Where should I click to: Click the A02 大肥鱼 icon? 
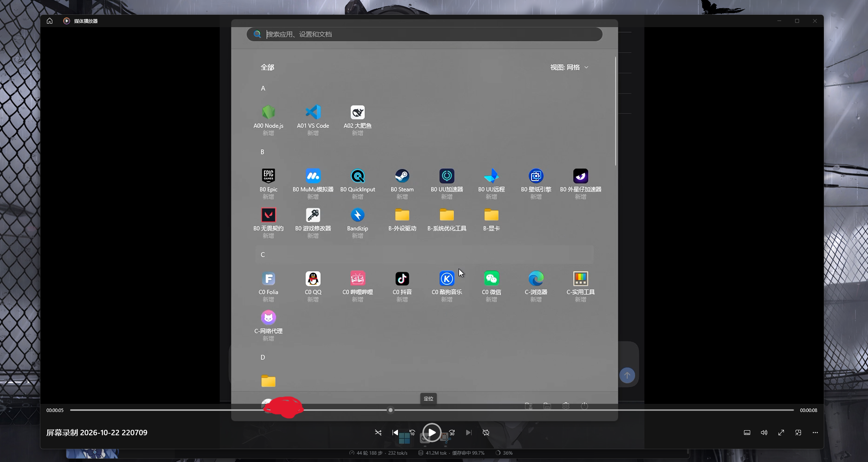click(358, 112)
